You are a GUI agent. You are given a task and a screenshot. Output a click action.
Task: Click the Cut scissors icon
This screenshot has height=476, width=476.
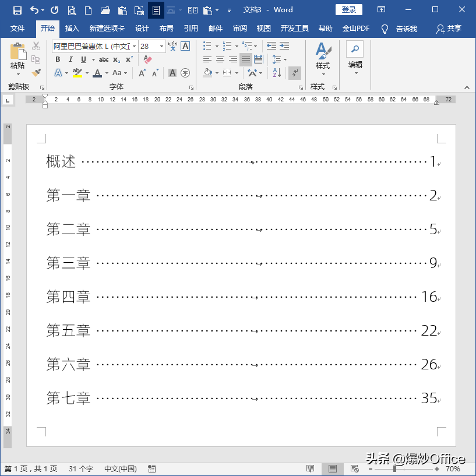point(36,46)
